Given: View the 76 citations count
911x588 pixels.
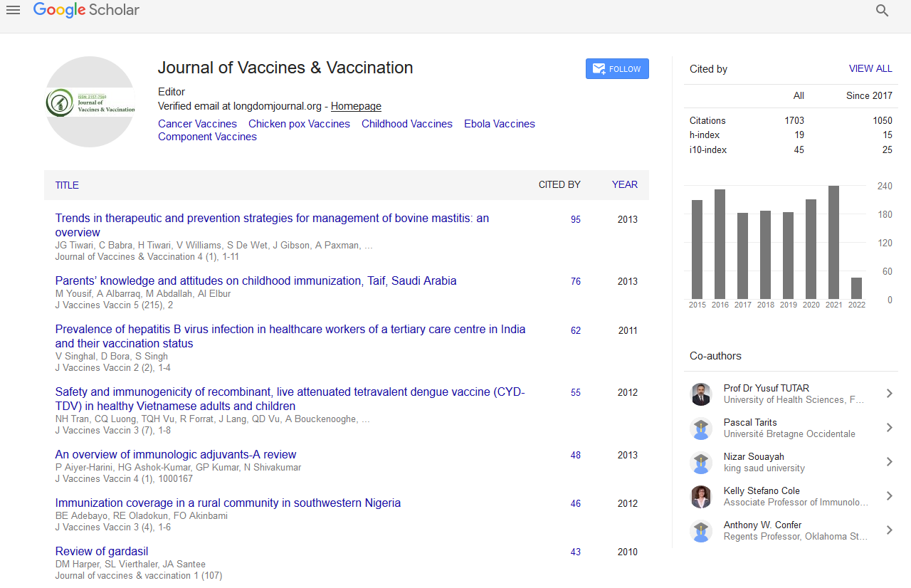Looking at the screenshot, I should tap(576, 282).
